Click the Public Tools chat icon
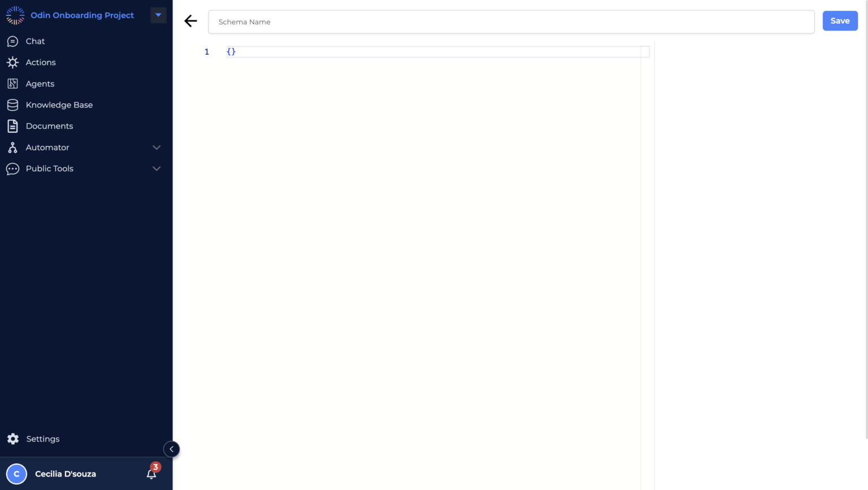 [12, 168]
